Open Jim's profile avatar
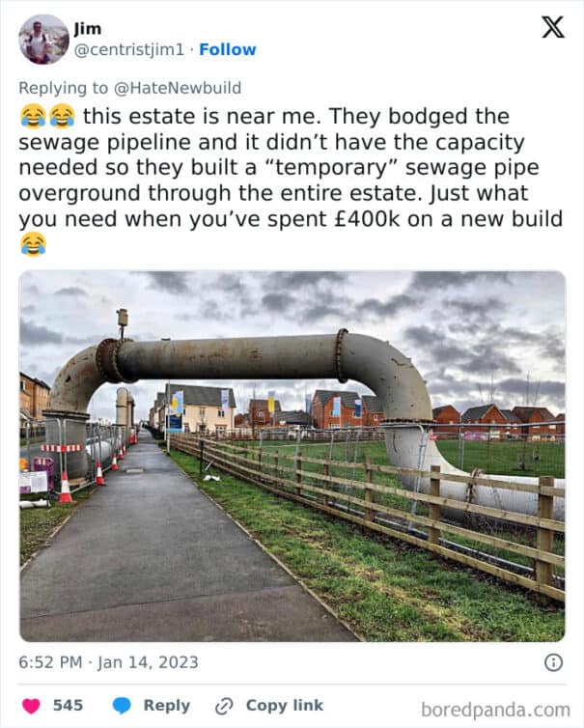 point(43,39)
